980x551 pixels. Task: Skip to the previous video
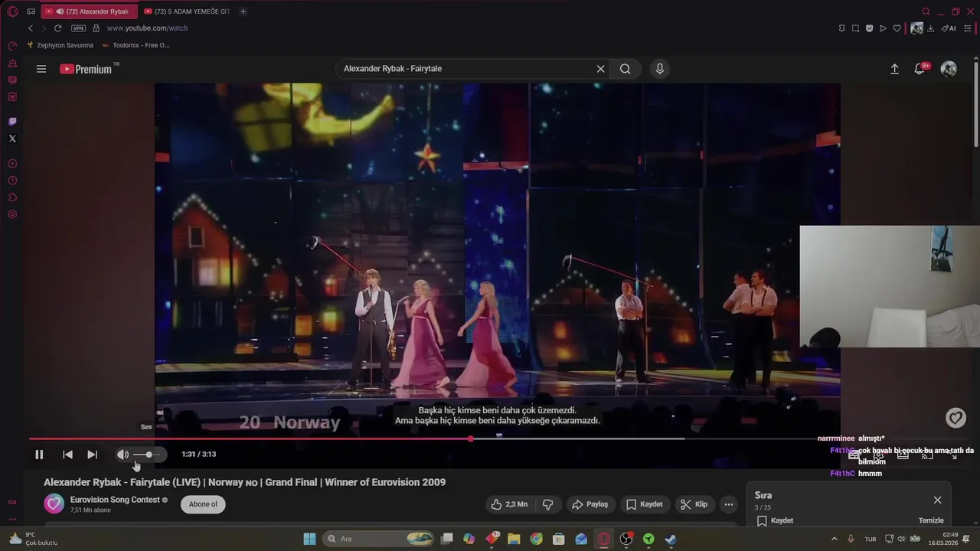[67, 455]
